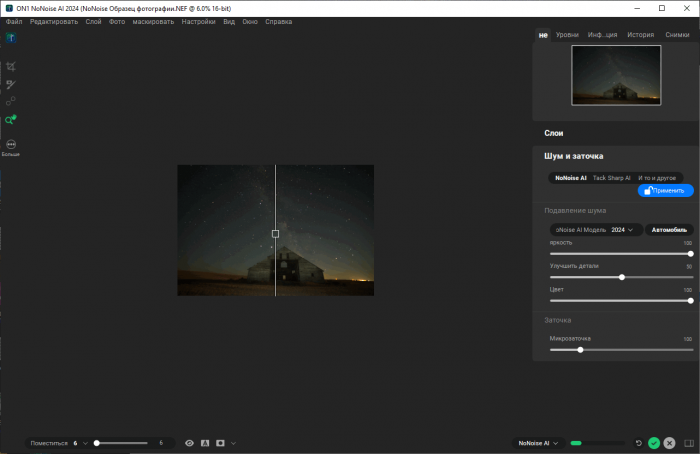Switch to the История tab
Image resolution: width=700 pixels, height=454 pixels.
(x=640, y=35)
